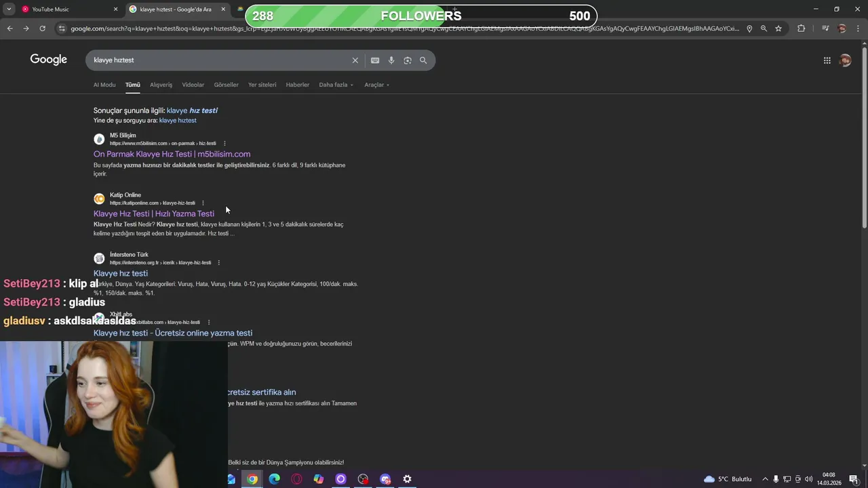Click the Google logo
Viewport: 868px width, 488px height.
(x=49, y=60)
